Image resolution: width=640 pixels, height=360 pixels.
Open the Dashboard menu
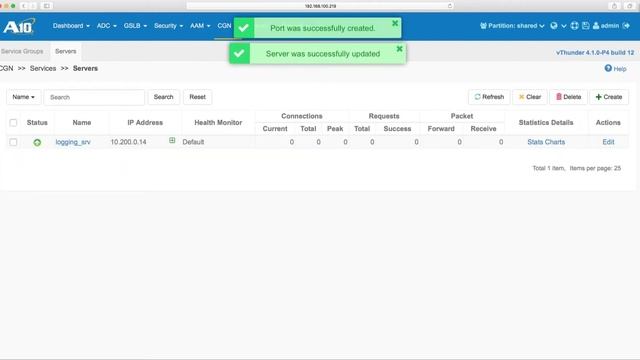[x=71, y=26]
